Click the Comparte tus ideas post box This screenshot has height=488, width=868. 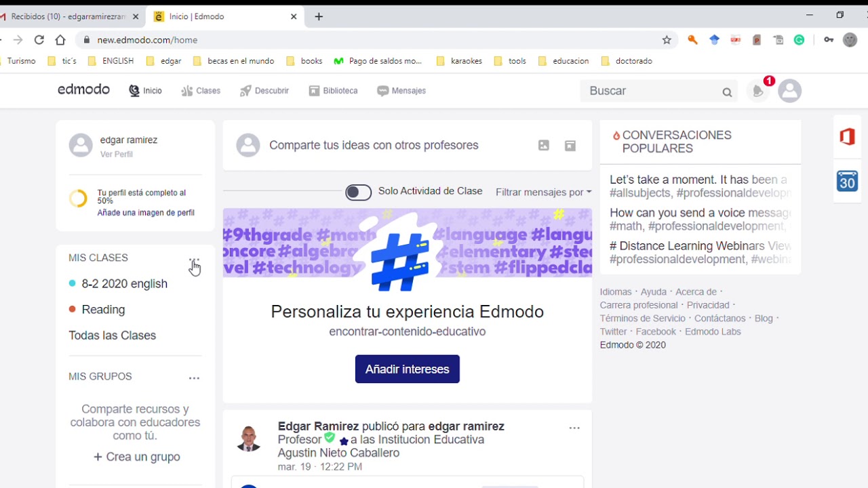[374, 145]
